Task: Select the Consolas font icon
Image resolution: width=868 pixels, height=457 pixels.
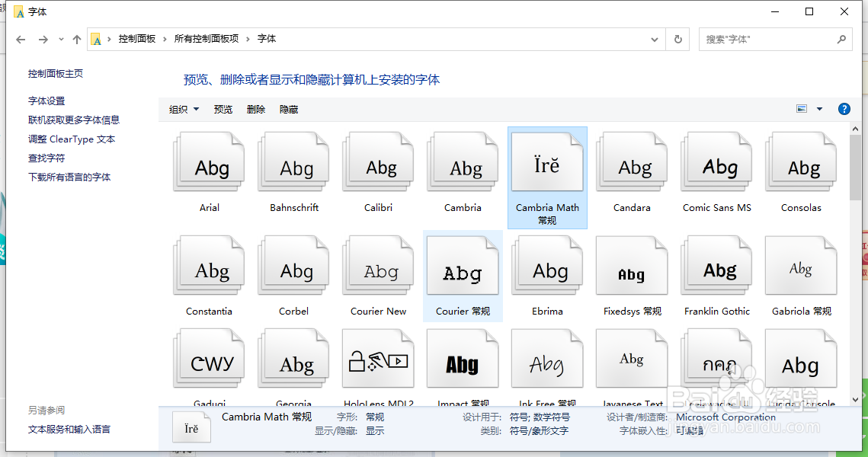Action: point(801,162)
